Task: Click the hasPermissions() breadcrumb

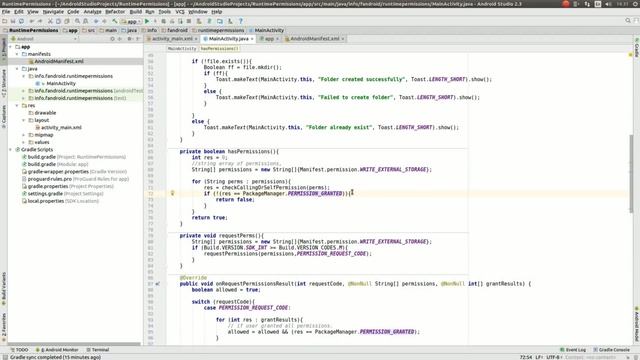Action: click(219, 49)
